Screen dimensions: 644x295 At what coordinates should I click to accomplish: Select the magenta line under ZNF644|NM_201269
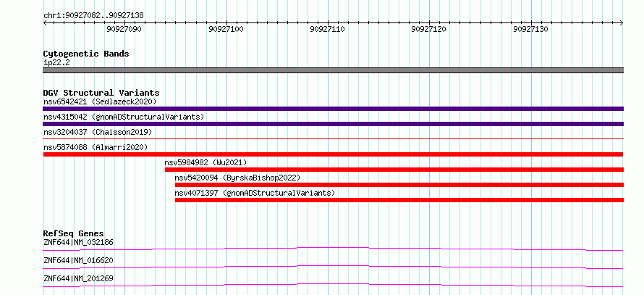(x=333, y=285)
